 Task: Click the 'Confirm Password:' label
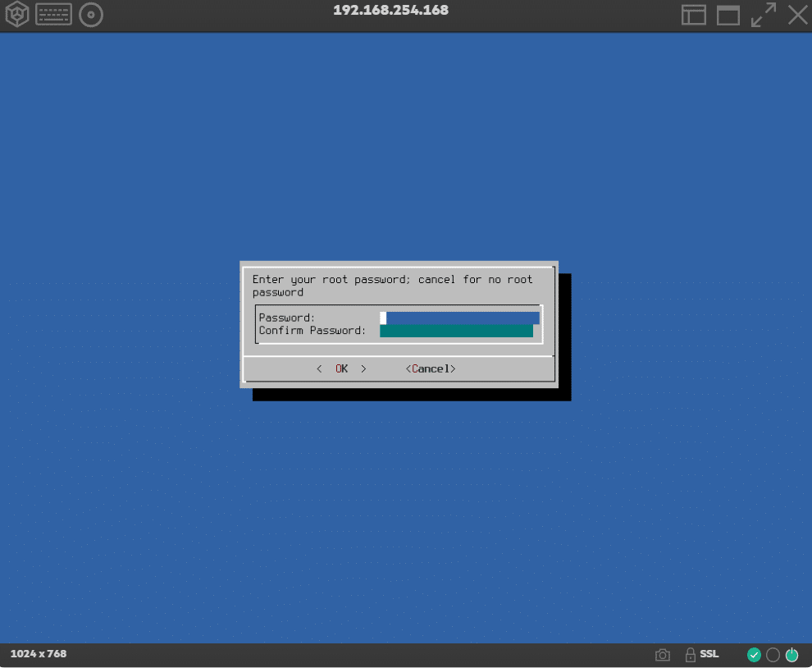pos(312,331)
